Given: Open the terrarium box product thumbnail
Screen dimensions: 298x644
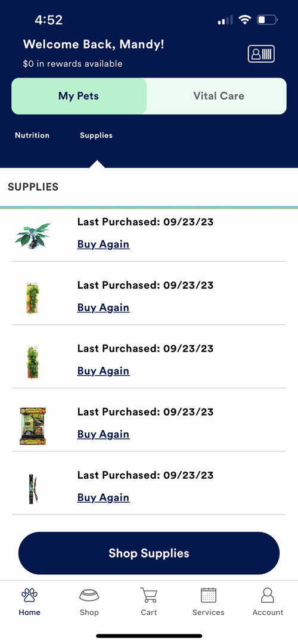Looking at the screenshot, I should [x=33, y=426].
